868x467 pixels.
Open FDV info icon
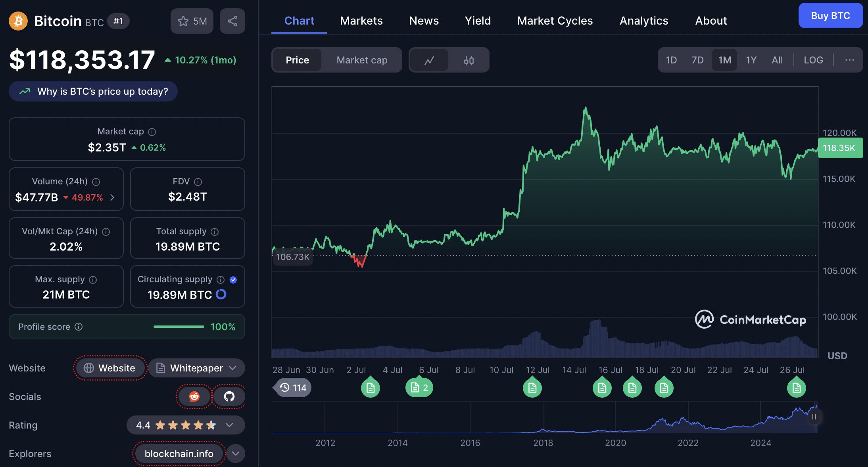coord(198,182)
